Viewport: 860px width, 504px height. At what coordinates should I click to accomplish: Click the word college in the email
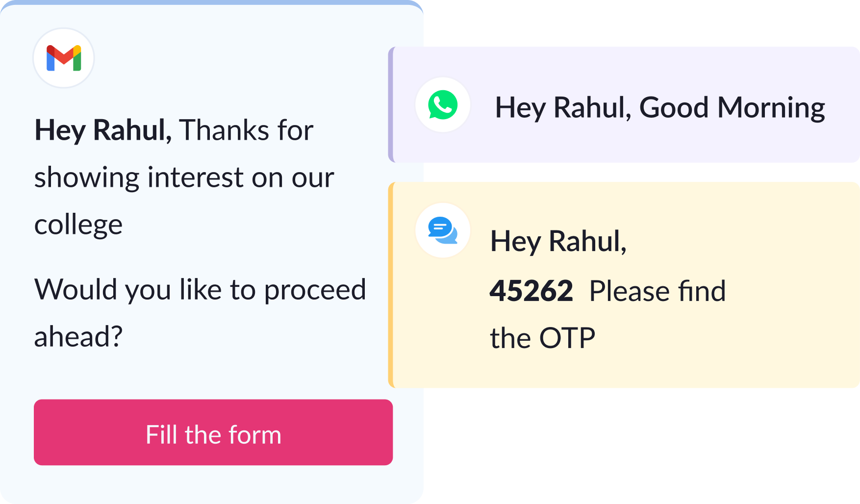(x=78, y=226)
